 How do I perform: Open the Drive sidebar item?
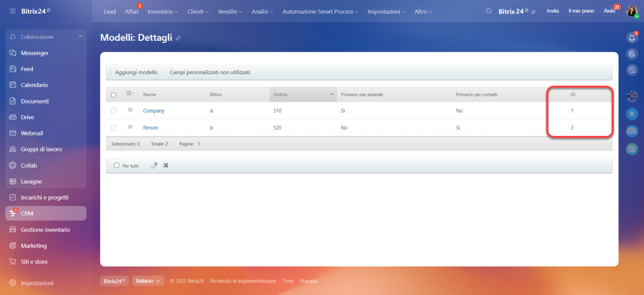[x=46, y=117]
